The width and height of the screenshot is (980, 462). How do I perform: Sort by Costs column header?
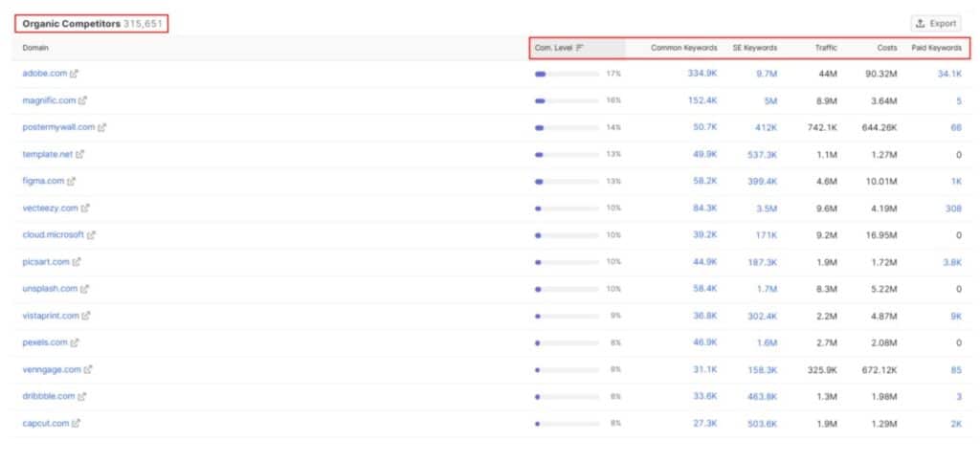coord(887,48)
